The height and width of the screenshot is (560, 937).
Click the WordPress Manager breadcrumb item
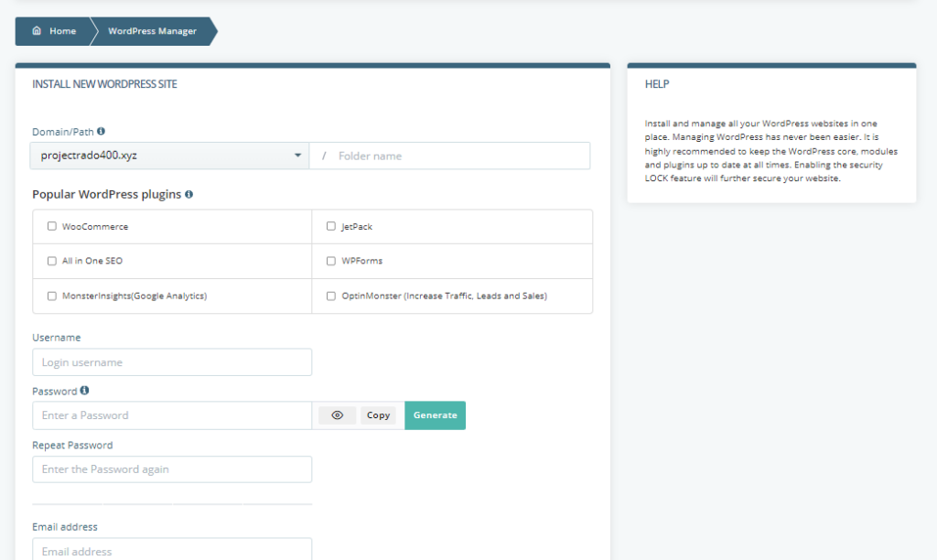coord(152,30)
